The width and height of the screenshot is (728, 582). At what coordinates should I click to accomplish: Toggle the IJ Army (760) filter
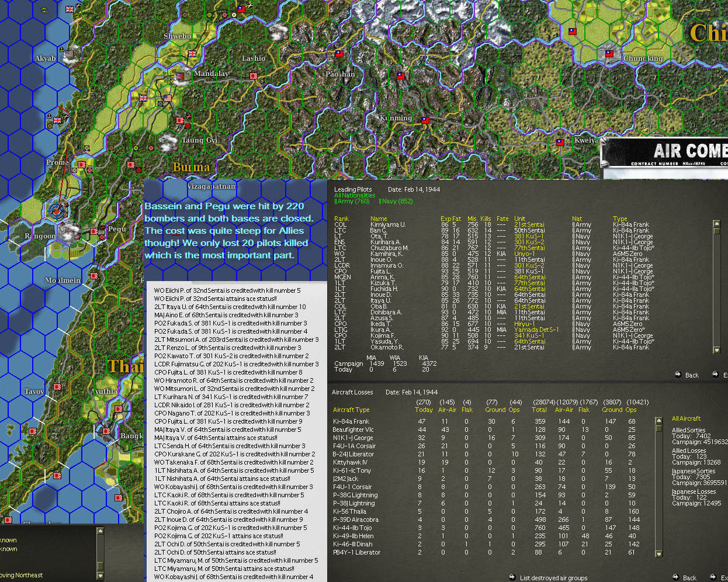pyautogui.click(x=352, y=201)
